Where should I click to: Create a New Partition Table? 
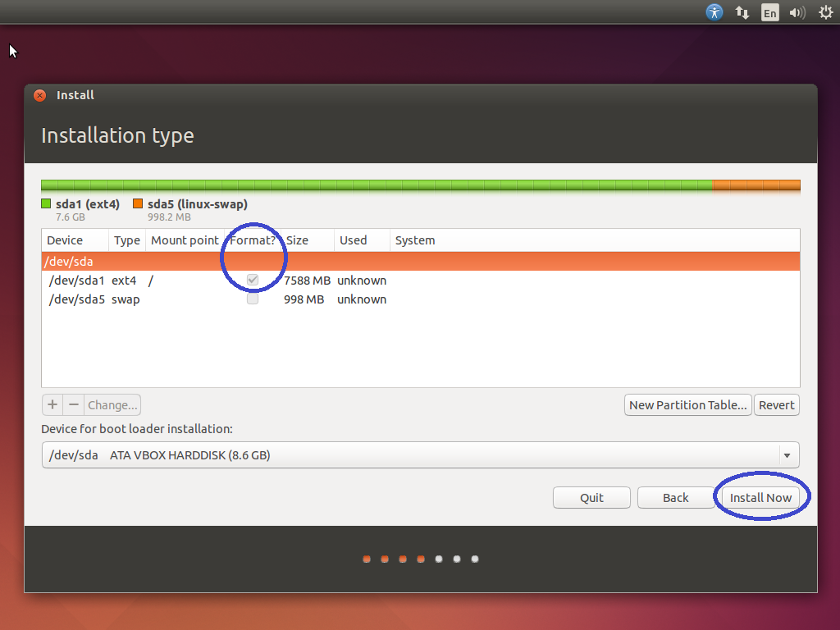[x=687, y=404]
